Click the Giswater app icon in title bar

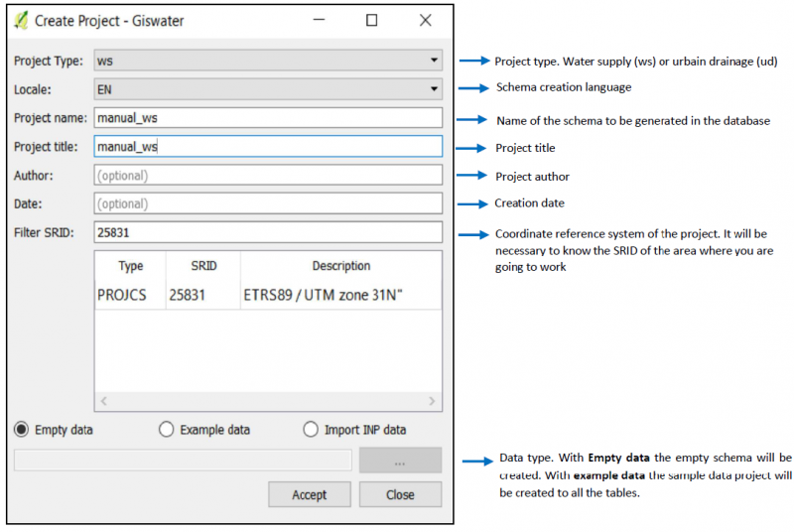point(22,21)
